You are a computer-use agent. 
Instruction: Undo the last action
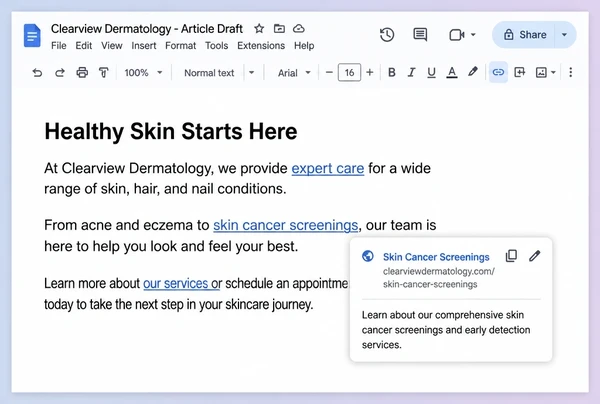click(37, 72)
